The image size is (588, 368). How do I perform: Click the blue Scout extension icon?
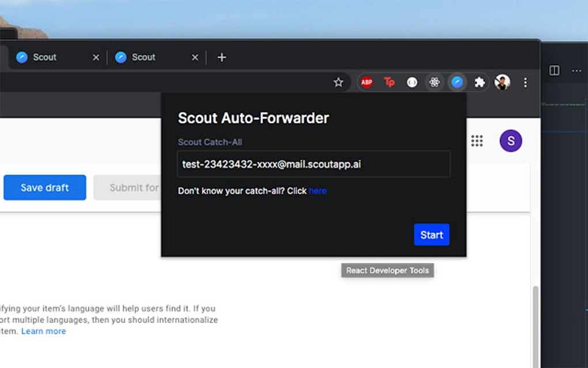[457, 82]
